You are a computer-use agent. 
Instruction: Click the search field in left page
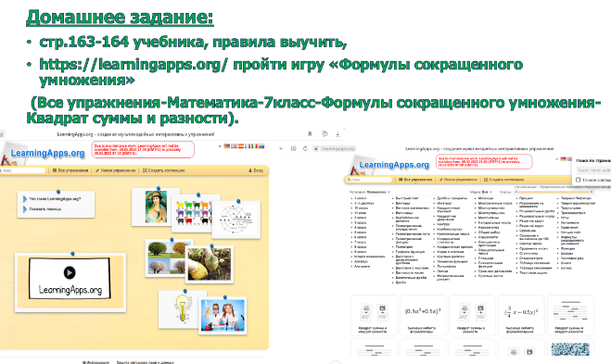pyautogui.click(x=22, y=170)
